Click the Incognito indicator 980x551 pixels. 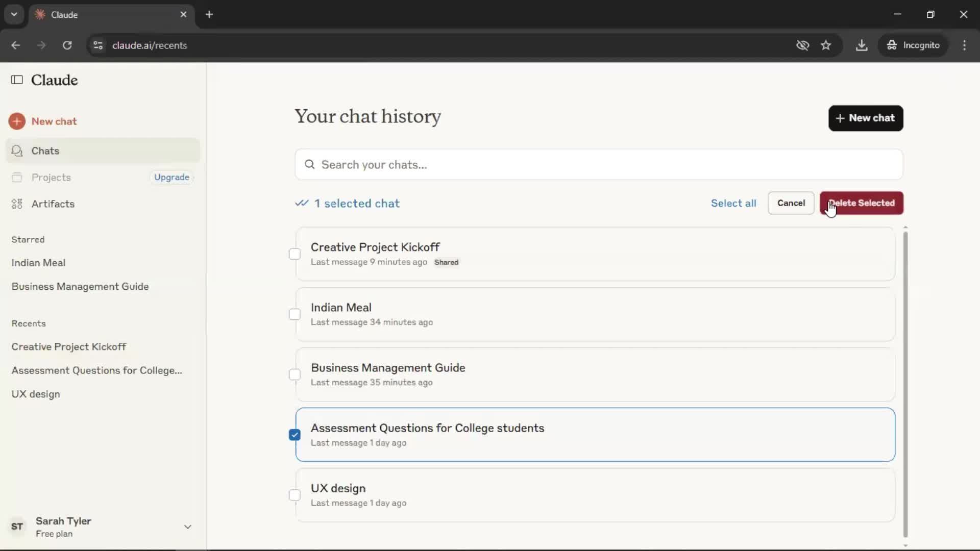[913, 45]
